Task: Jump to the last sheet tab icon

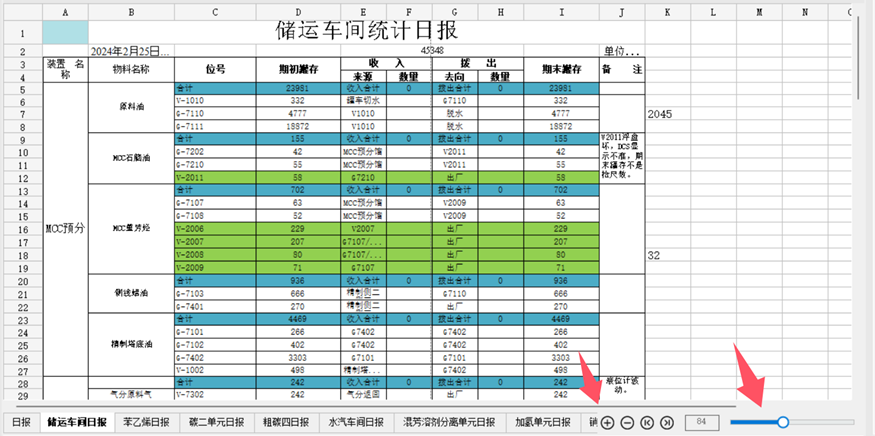Action: [x=666, y=423]
